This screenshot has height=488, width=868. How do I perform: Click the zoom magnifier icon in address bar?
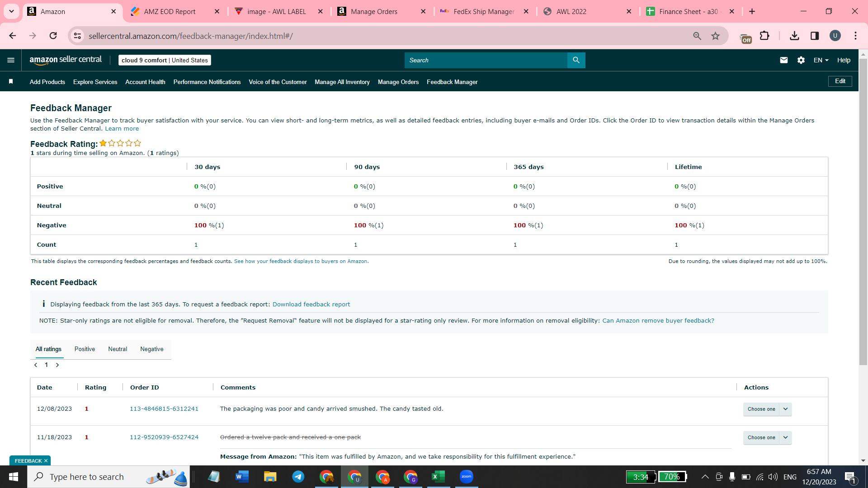[697, 36]
